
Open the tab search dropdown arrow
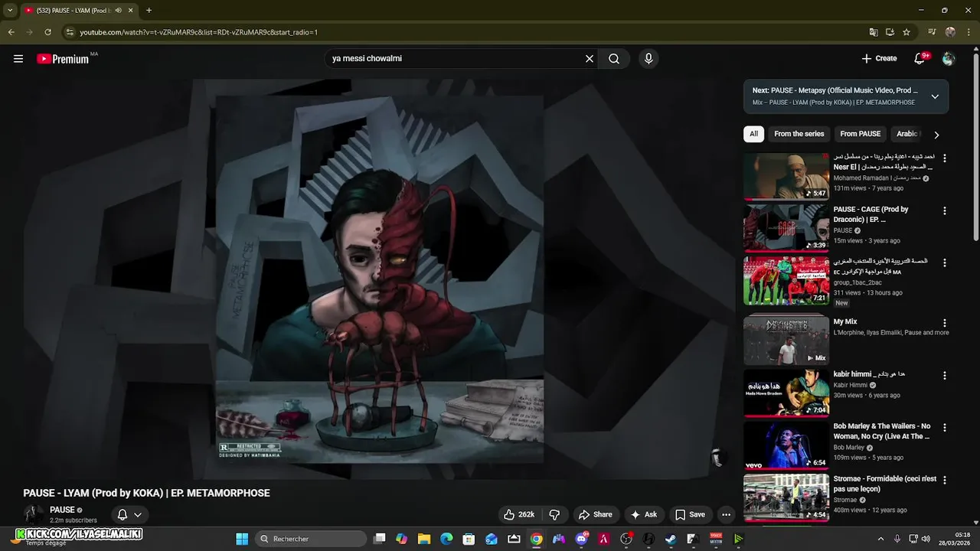(x=10, y=11)
